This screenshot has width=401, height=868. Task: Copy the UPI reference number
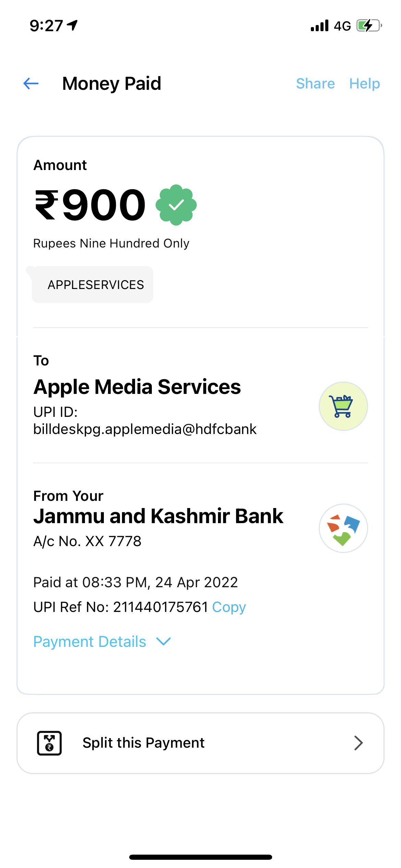click(229, 607)
